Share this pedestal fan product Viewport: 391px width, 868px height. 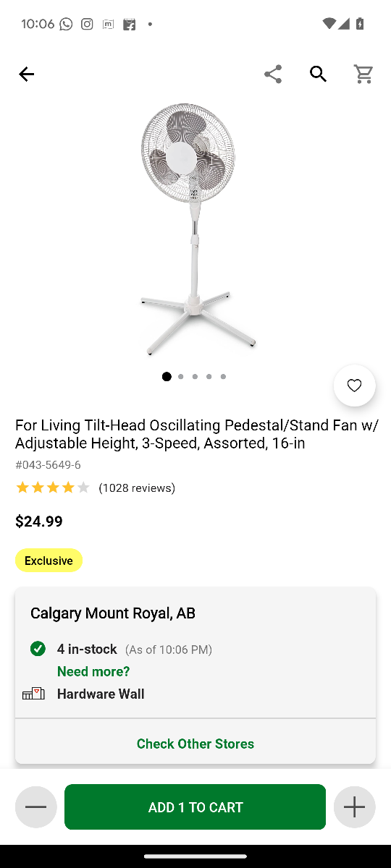tap(273, 74)
